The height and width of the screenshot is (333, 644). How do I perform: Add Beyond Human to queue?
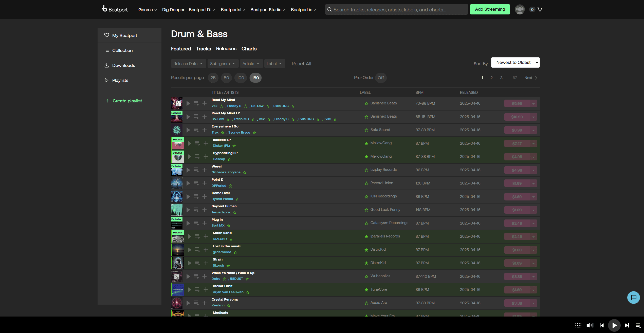(196, 210)
